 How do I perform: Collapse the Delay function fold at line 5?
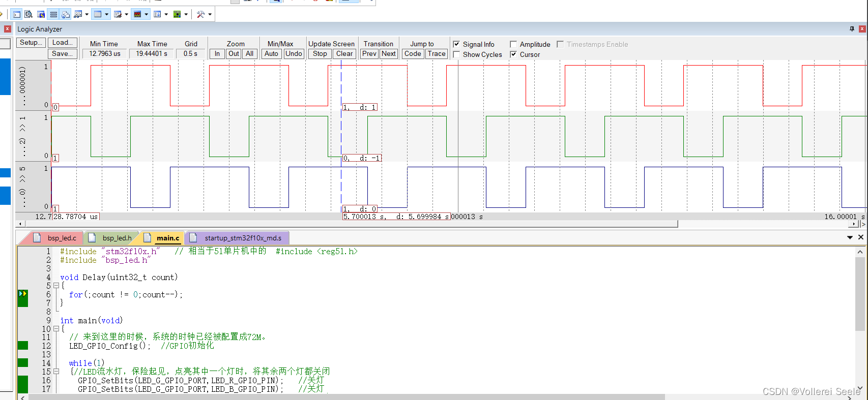point(56,286)
